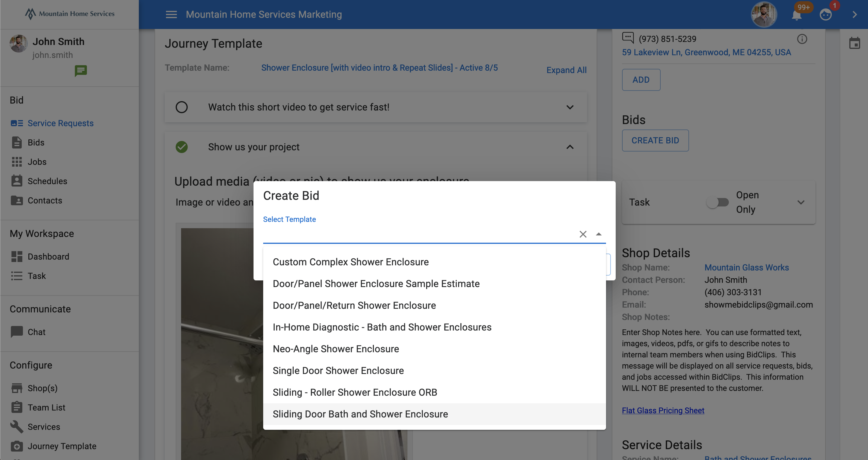Expand the Task section chevron

point(801,202)
